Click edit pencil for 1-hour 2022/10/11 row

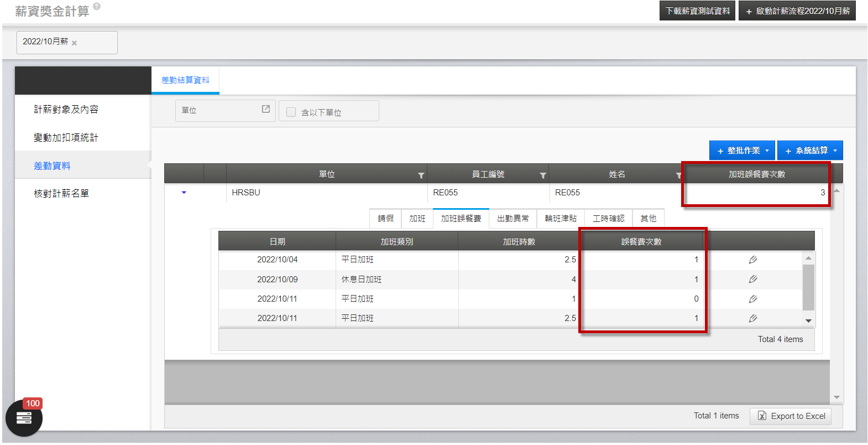(752, 299)
